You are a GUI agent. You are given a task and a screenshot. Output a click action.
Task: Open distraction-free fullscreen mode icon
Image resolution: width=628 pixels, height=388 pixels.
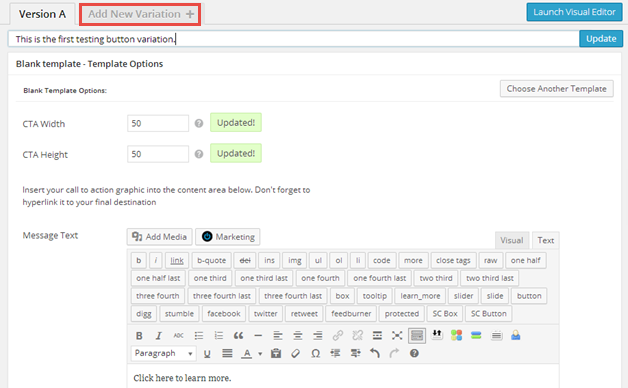tap(397, 336)
